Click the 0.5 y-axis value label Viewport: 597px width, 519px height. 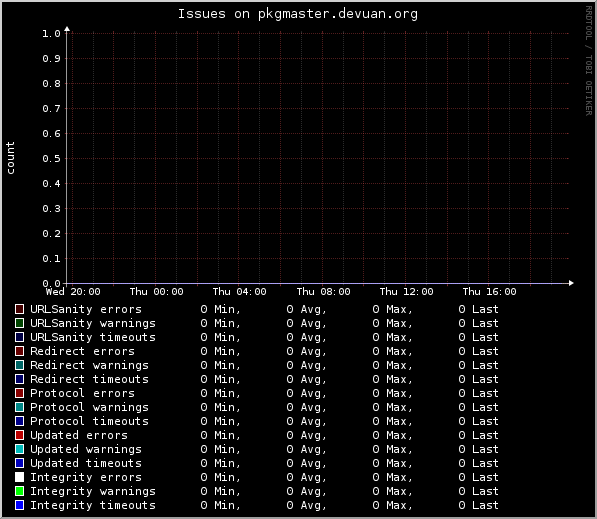pyautogui.click(x=51, y=158)
